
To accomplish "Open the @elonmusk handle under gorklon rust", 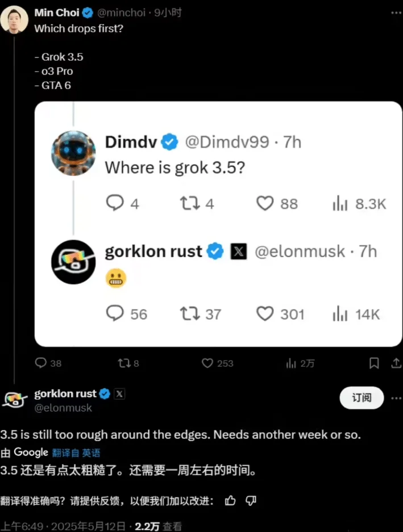I will pos(63,408).
